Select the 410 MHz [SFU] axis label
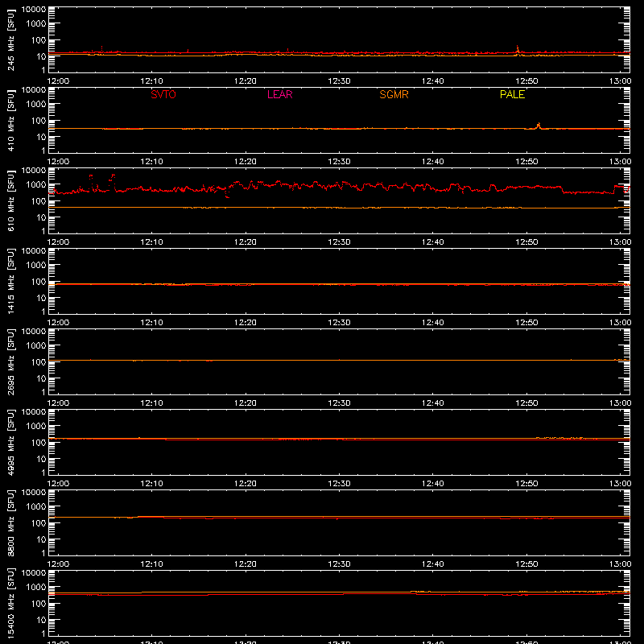Screen dimensions: 644x644 (10, 120)
